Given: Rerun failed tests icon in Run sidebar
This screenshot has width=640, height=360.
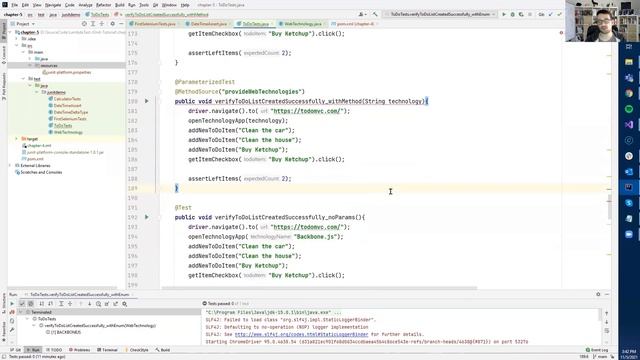Looking at the screenshot, I should [12, 312].
